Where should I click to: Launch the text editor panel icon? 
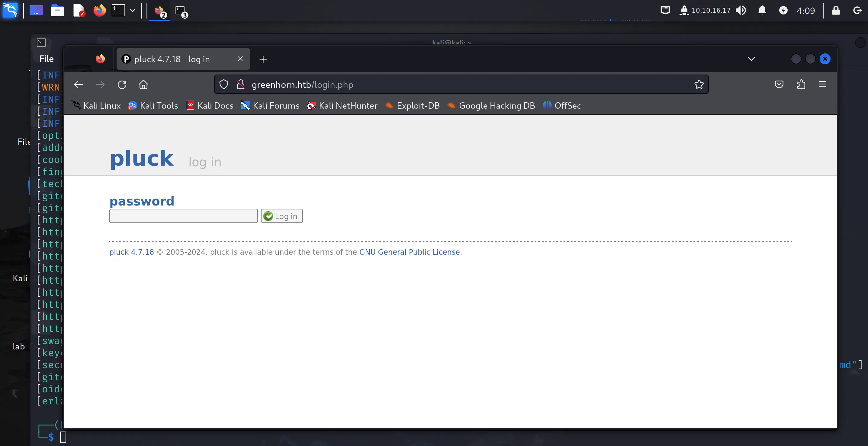(79, 11)
